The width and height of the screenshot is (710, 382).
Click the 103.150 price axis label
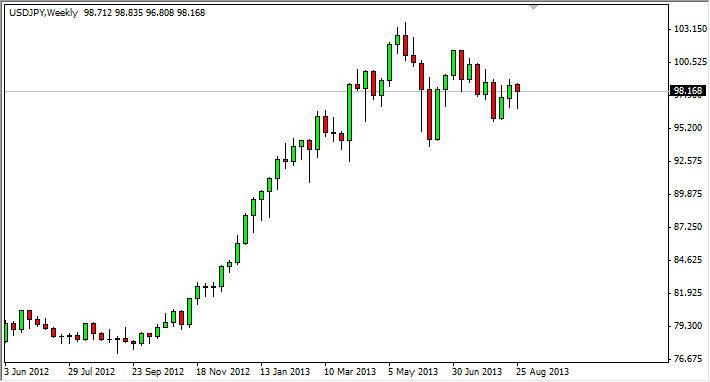690,29
